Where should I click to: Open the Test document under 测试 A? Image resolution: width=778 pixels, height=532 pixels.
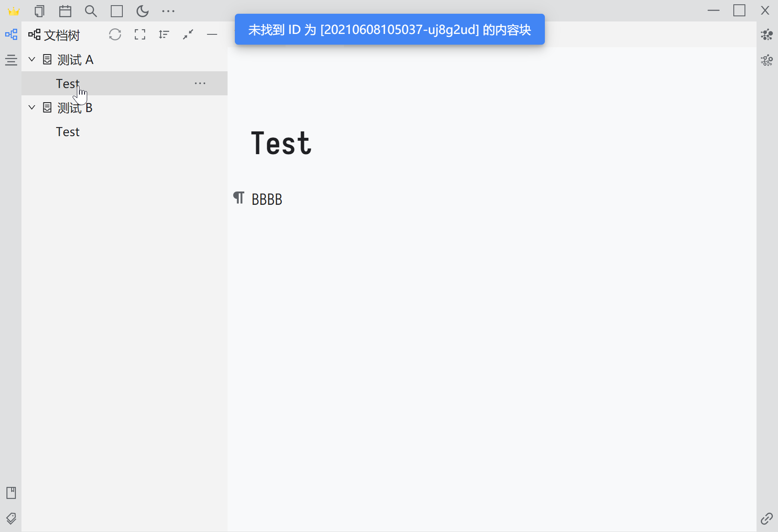tap(125, 83)
